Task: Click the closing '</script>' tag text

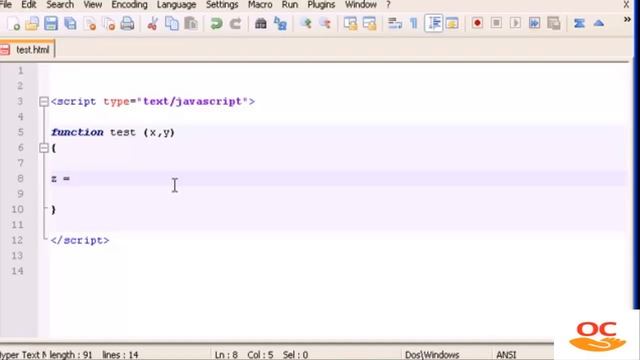Action: 80,240
